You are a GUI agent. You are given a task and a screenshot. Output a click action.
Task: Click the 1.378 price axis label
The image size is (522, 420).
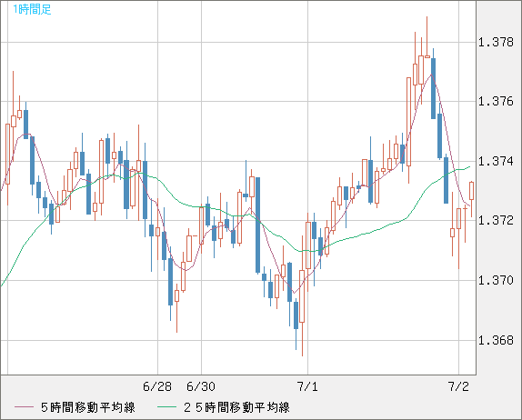pos(496,42)
